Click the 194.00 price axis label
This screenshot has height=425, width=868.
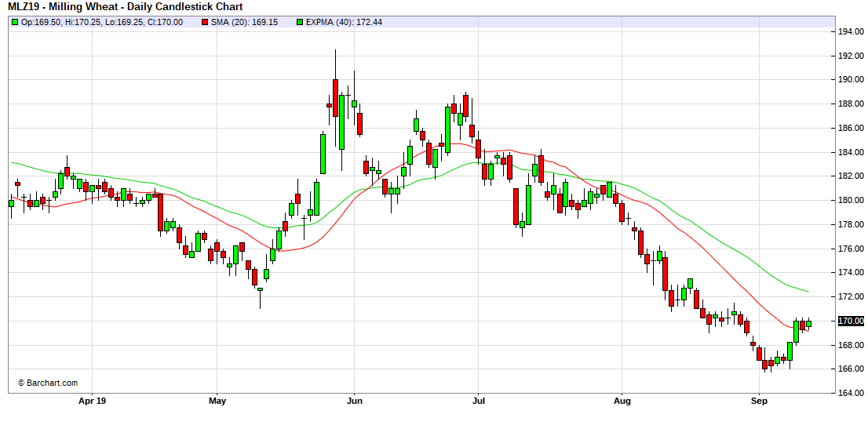tap(852, 32)
